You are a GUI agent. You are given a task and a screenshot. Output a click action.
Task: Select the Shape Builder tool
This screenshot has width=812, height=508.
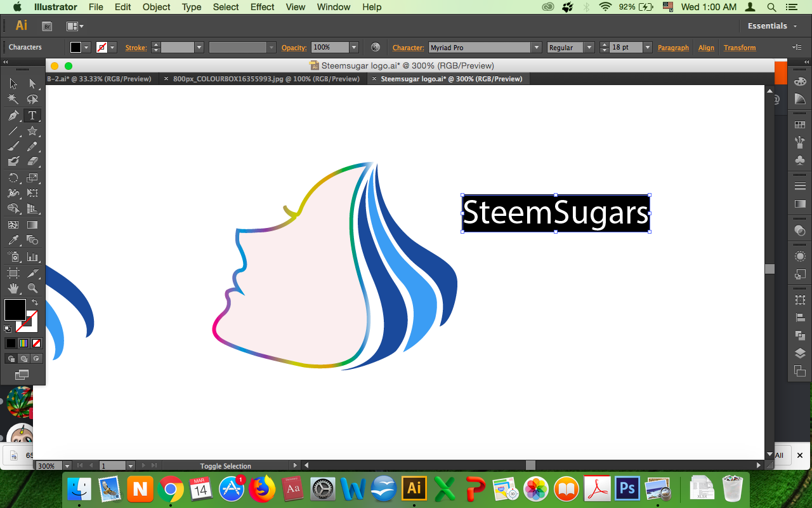click(x=13, y=208)
